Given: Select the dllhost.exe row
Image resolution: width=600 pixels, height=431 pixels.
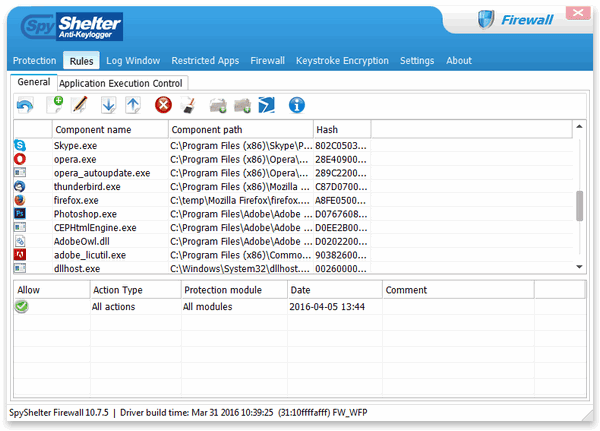Looking at the screenshot, I should (293, 268).
